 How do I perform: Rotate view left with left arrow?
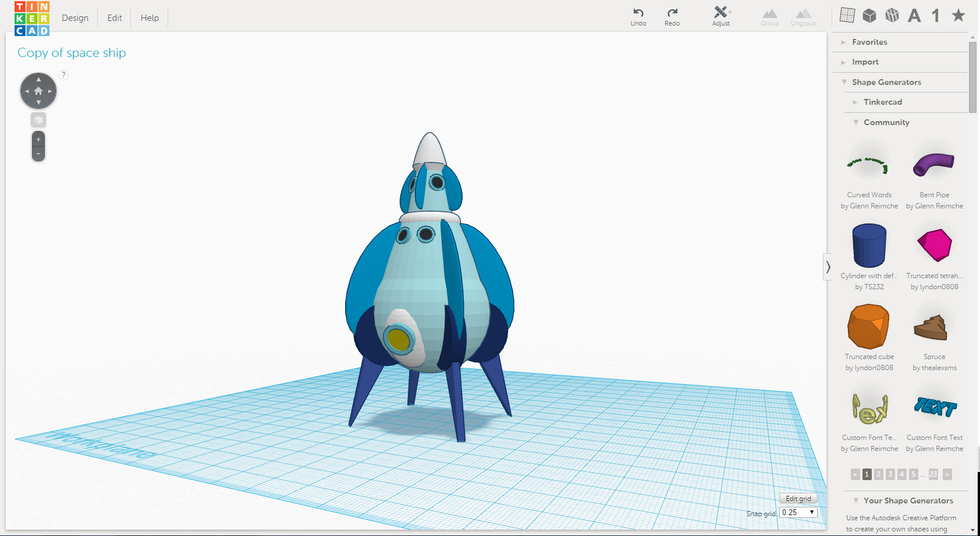(27, 91)
